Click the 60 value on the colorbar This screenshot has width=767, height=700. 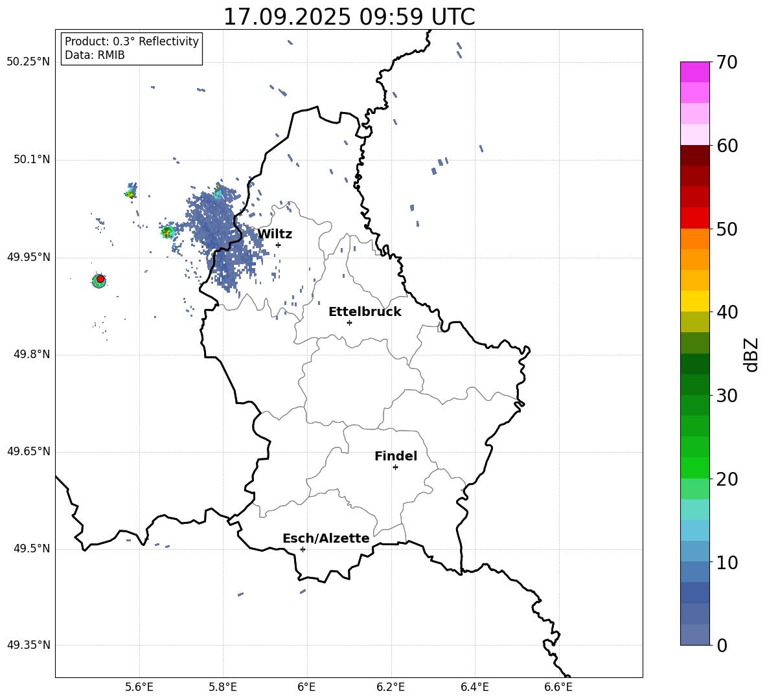tap(727, 146)
